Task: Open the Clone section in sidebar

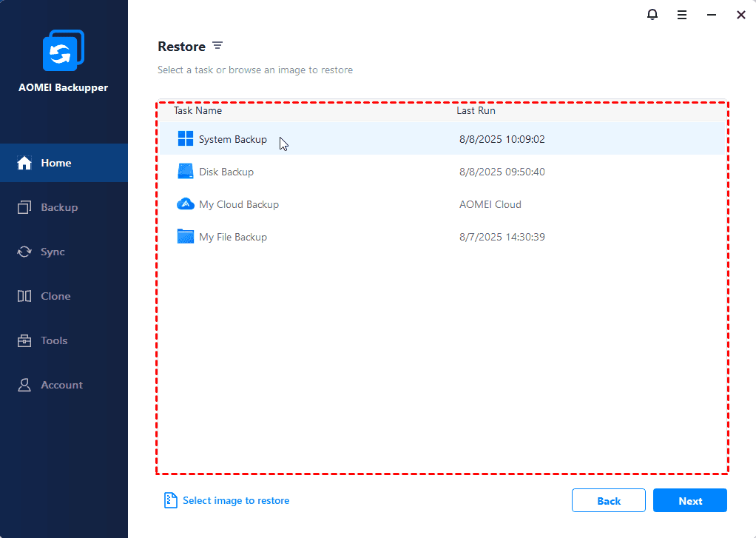Action: point(55,296)
